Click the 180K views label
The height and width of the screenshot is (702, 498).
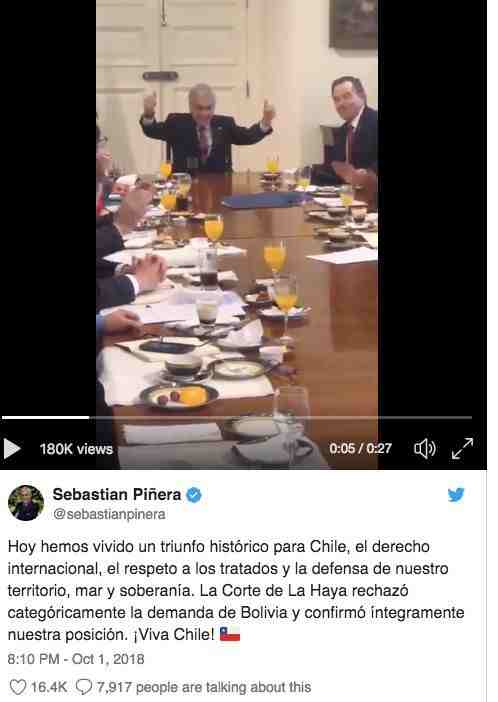(76, 449)
